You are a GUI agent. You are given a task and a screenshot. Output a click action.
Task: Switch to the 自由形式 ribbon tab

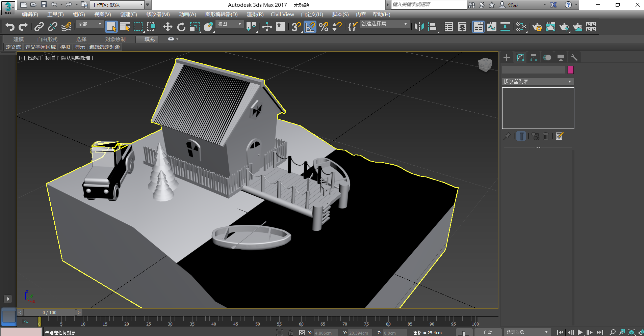(47, 39)
